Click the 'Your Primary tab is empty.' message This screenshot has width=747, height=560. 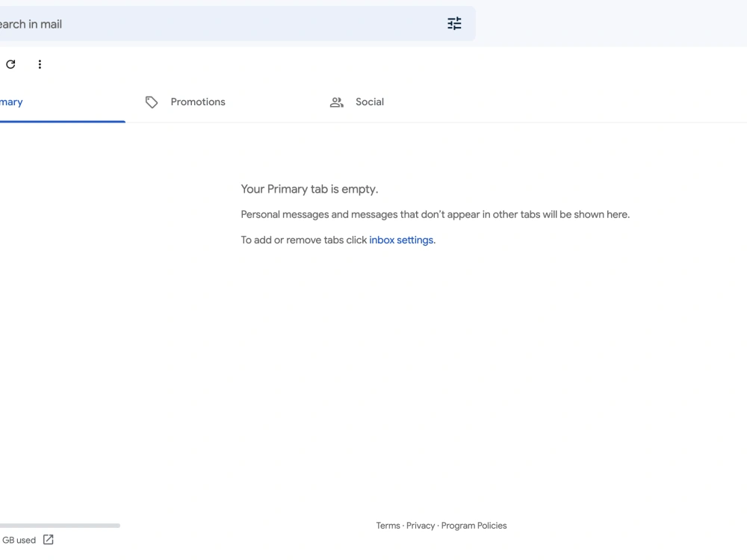pos(310,189)
